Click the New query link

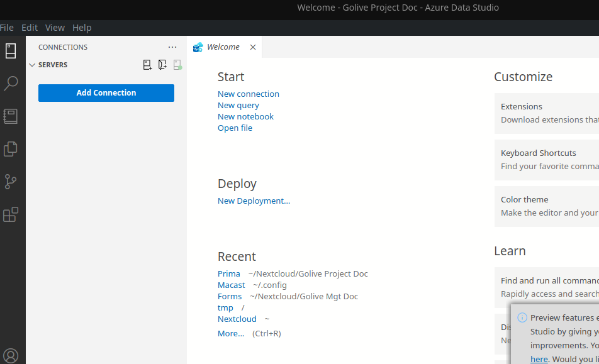pyautogui.click(x=238, y=105)
